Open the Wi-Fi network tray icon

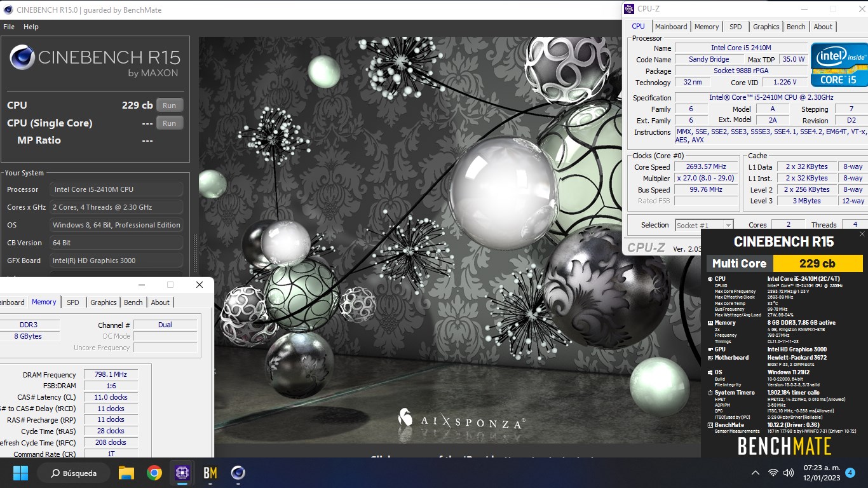point(773,473)
